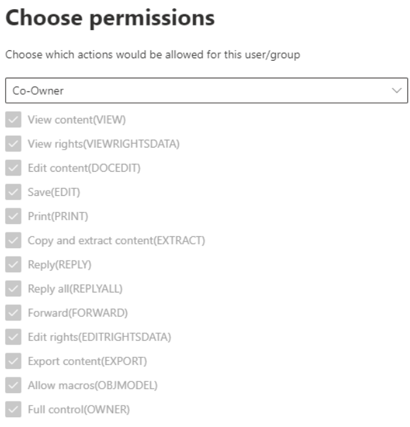The width and height of the screenshot is (410, 427).
Task: Toggle the Export content(EXPORT) checkbox
Action: coord(13,361)
